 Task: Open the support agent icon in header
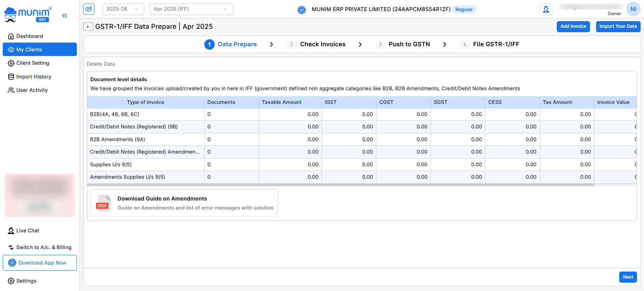tap(546, 9)
